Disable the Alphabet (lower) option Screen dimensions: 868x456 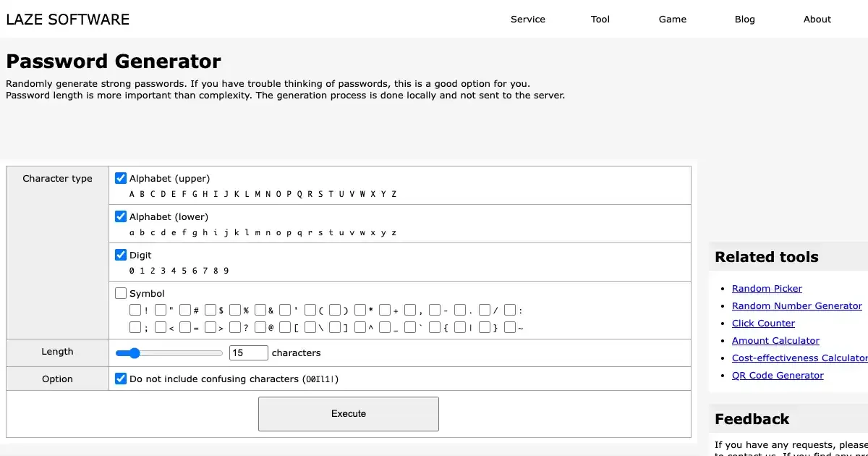pyautogui.click(x=121, y=216)
